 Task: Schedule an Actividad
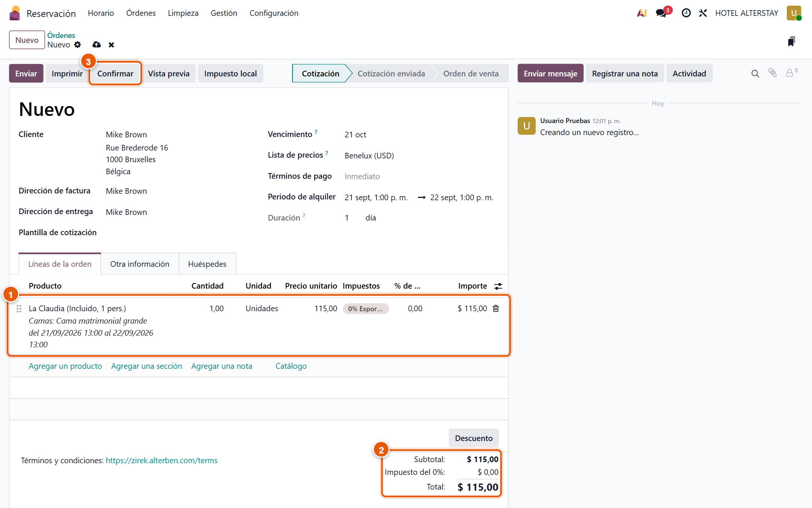pyautogui.click(x=689, y=73)
